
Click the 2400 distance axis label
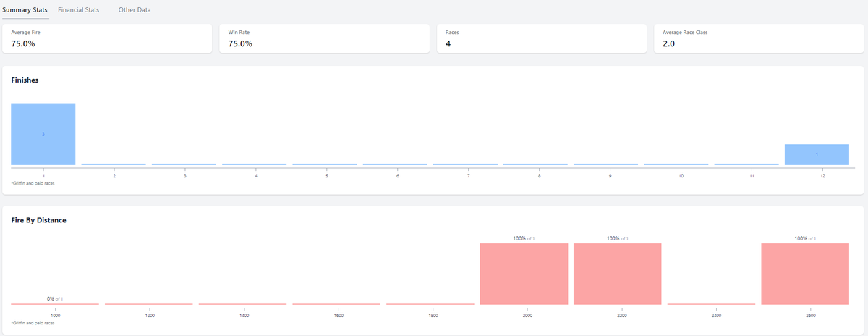pyautogui.click(x=716, y=316)
